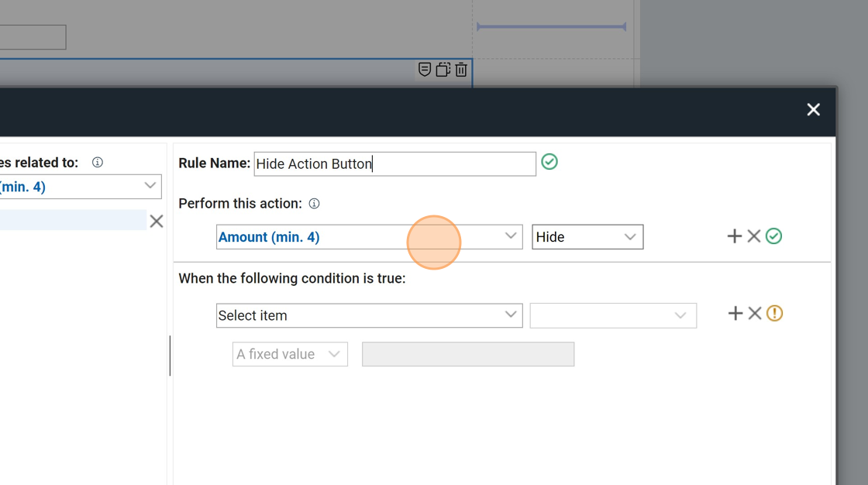The width and height of the screenshot is (868, 485).
Task: Click the green check icon on action row
Action: (773, 236)
